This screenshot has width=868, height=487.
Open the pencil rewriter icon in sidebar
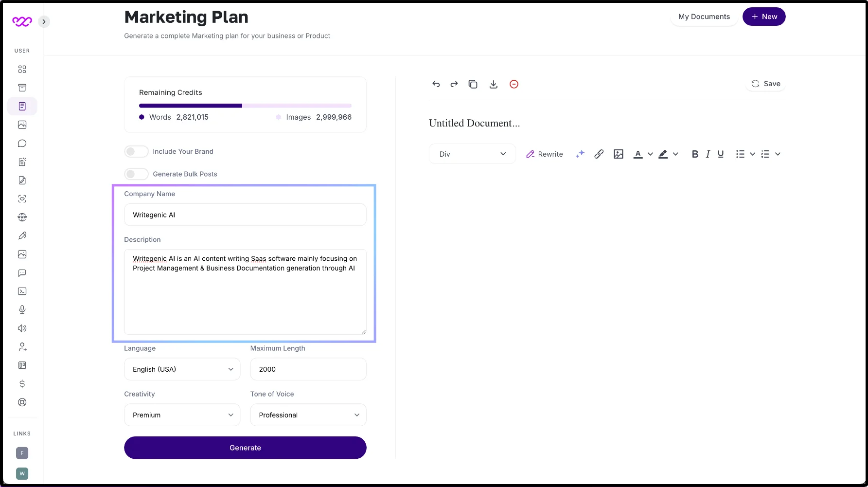click(22, 235)
